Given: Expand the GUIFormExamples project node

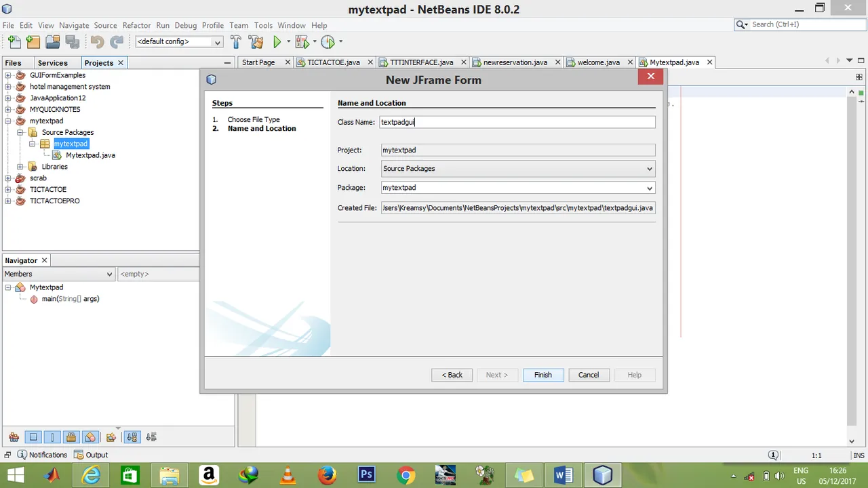Looking at the screenshot, I should point(8,75).
